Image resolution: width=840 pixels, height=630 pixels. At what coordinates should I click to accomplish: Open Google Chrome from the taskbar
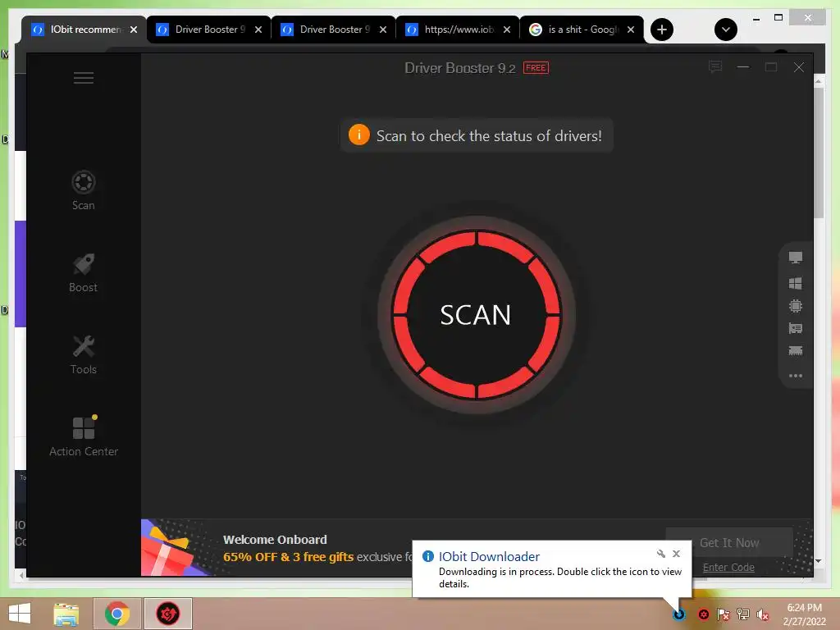click(x=116, y=614)
